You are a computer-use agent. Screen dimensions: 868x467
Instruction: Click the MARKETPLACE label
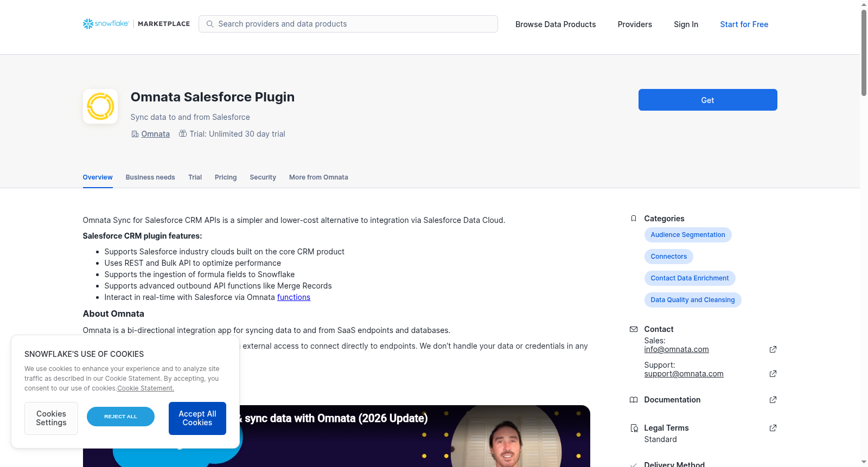[164, 24]
